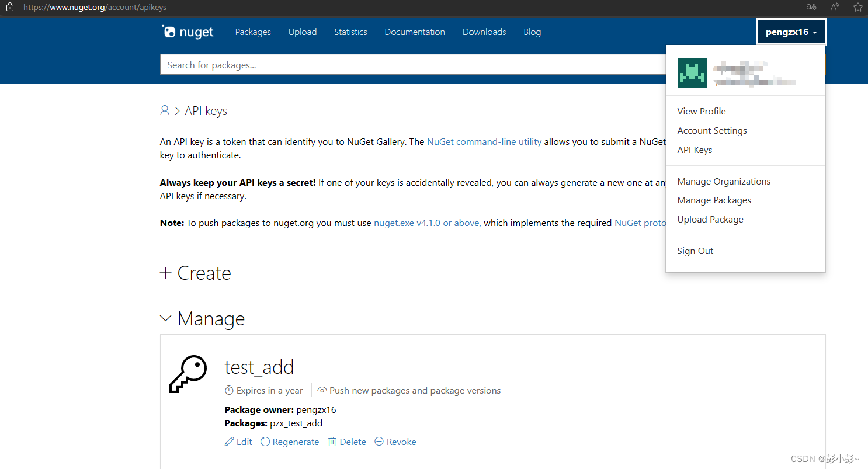Click the Revoke link text
This screenshot has width=868, height=469.
(401, 442)
